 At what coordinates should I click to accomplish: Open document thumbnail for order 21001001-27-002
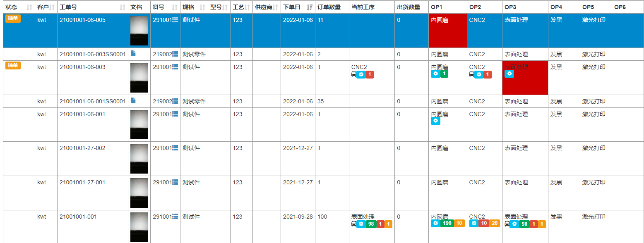coord(139,159)
